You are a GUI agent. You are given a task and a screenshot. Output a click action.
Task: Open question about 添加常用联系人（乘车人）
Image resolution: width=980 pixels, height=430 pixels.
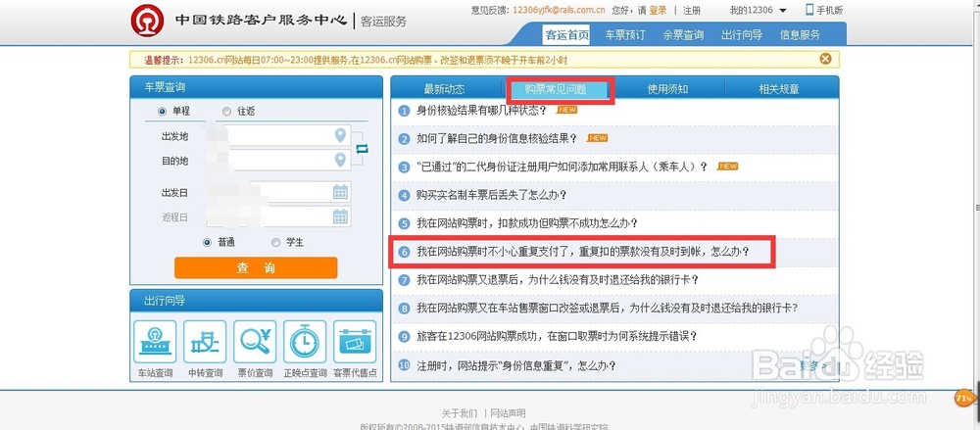(563, 167)
